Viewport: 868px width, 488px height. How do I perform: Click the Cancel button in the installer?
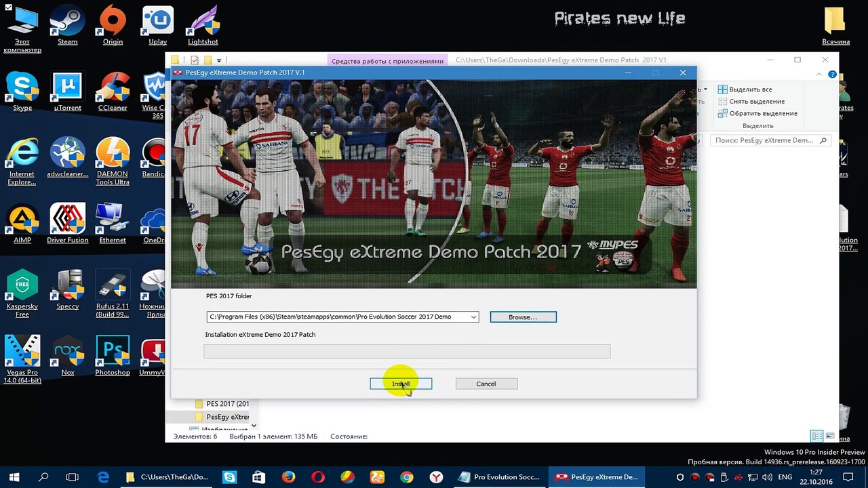tap(486, 384)
